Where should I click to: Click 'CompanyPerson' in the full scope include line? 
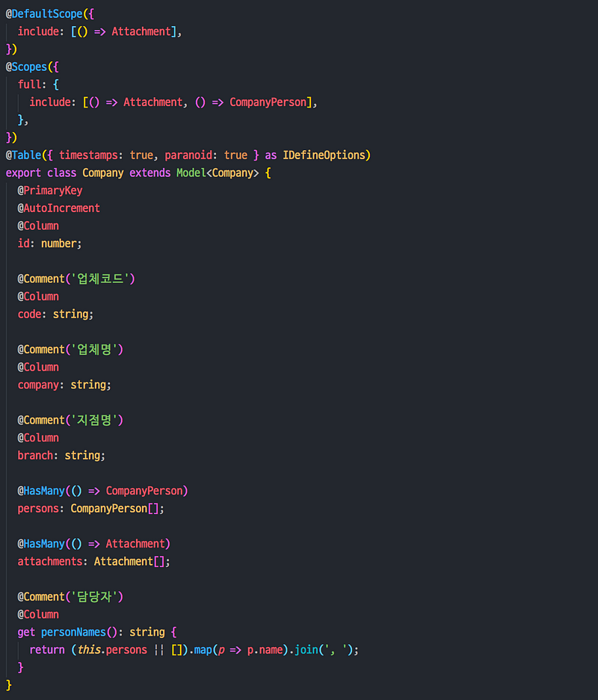pyautogui.click(x=268, y=102)
